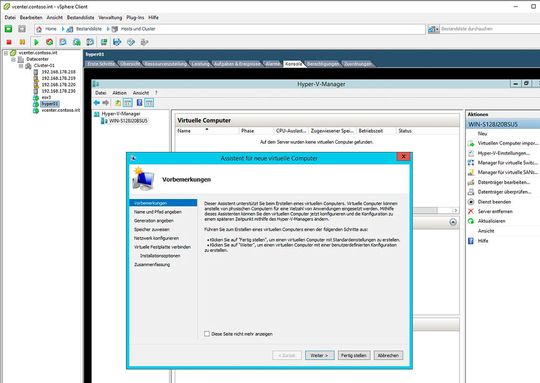Click the Datenträger bearbeiten action icon
The image size is (540, 383).
[471, 182]
